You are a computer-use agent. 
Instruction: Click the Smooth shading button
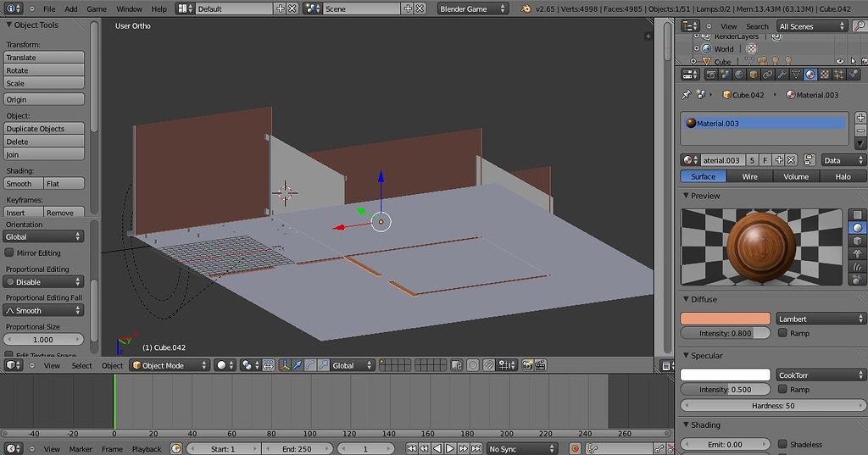[x=23, y=183]
